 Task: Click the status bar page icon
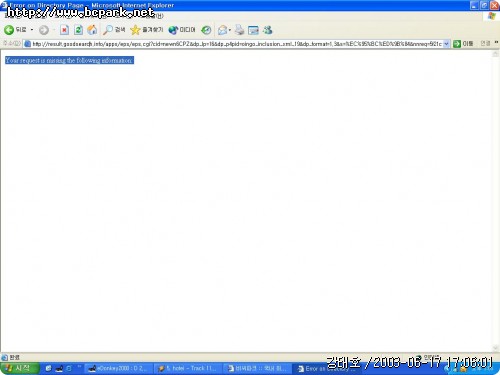pyautogui.click(x=5, y=357)
